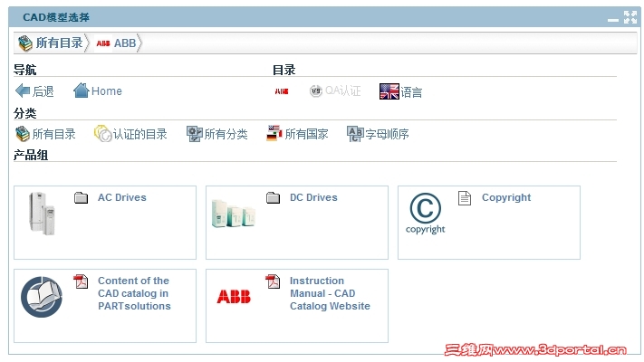Click the small ABB catalog logo under 目录
The height and width of the screenshot is (362, 644).
point(282,91)
